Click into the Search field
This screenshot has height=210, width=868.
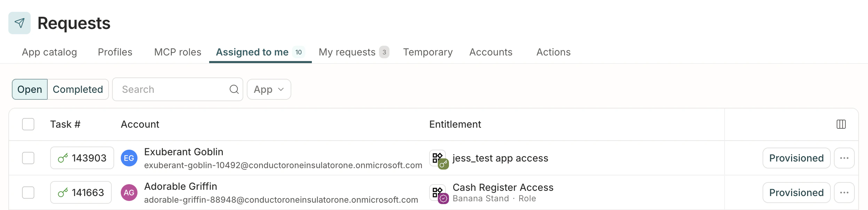(x=167, y=89)
